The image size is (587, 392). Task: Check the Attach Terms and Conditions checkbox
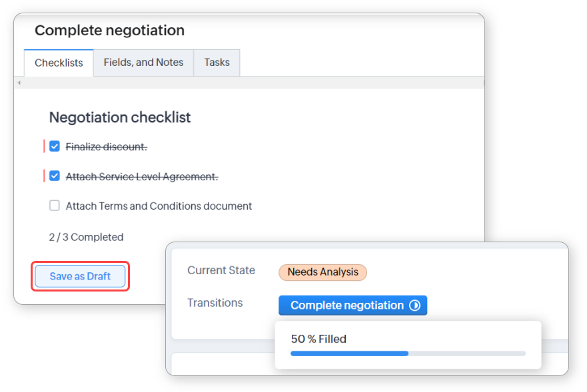[x=55, y=206]
